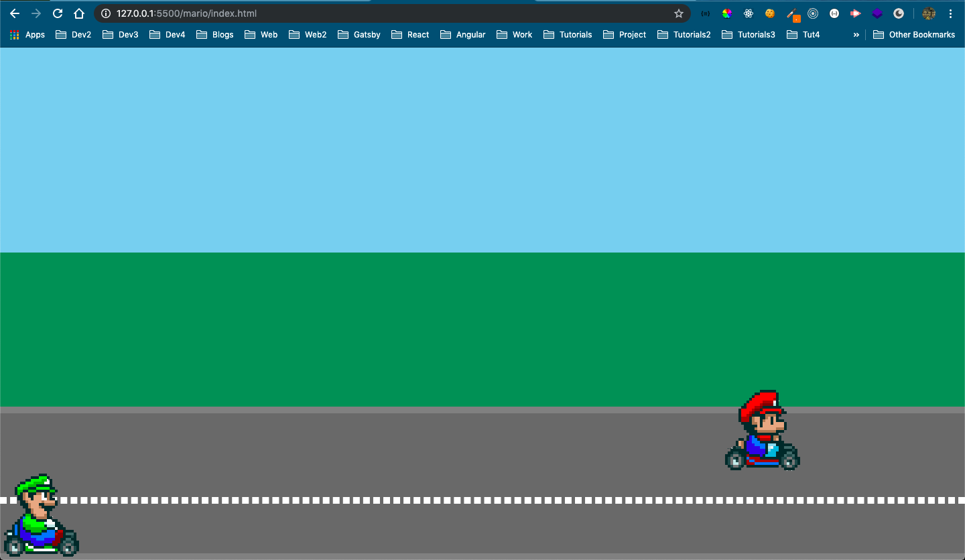This screenshot has height=560, width=965.
Task: Click the forward navigation arrow
Action: (x=36, y=13)
